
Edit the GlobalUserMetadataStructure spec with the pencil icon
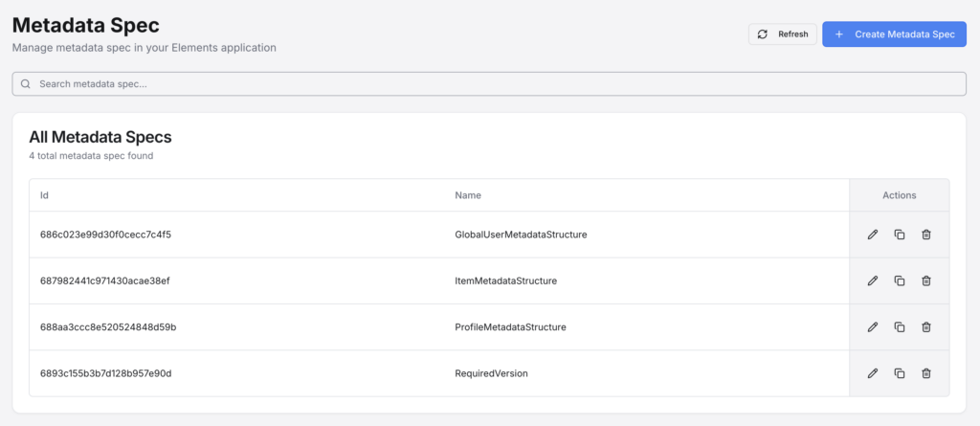pos(872,235)
